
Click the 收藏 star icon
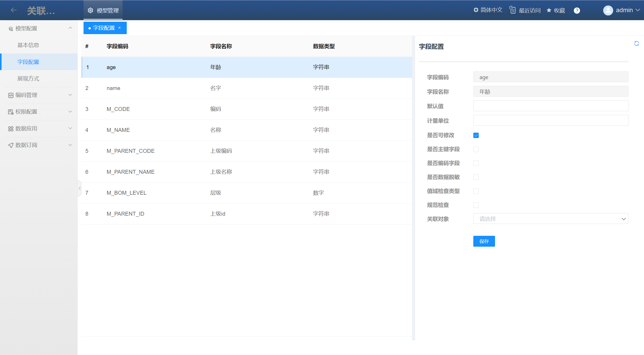pos(549,10)
